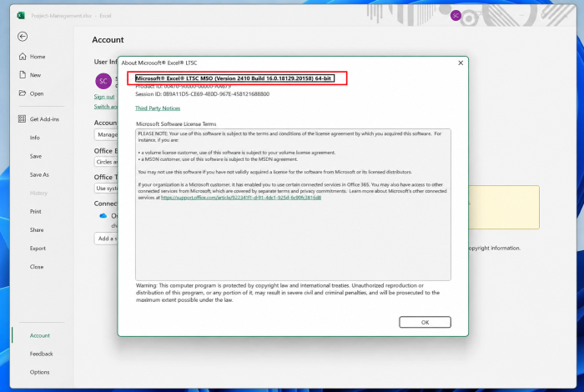Close the About Microsoft Excel dialog
Image resolution: width=584 pixels, height=392 pixels.
[461, 63]
